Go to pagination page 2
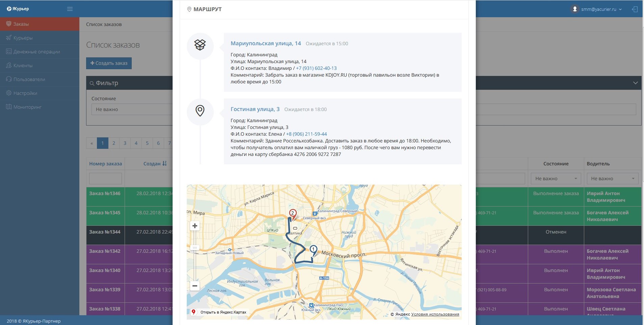Image resolution: width=644 pixels, height=325 pixels. [x=114, y=143]
